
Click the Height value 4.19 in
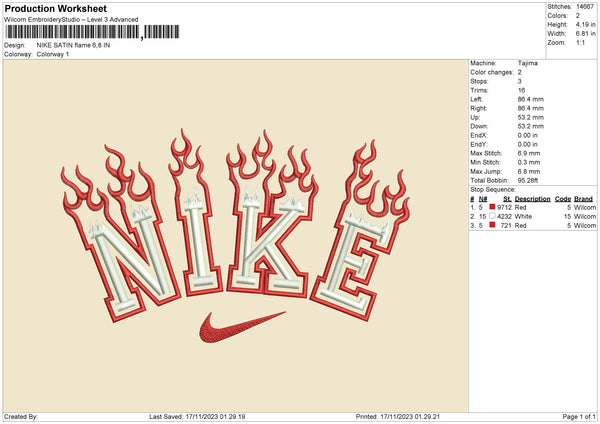pos(585,24)
